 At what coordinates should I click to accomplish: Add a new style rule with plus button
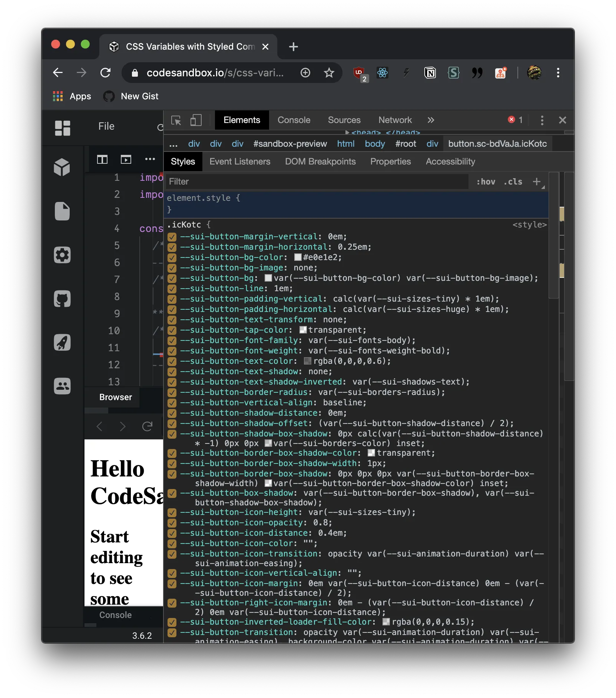537,182
